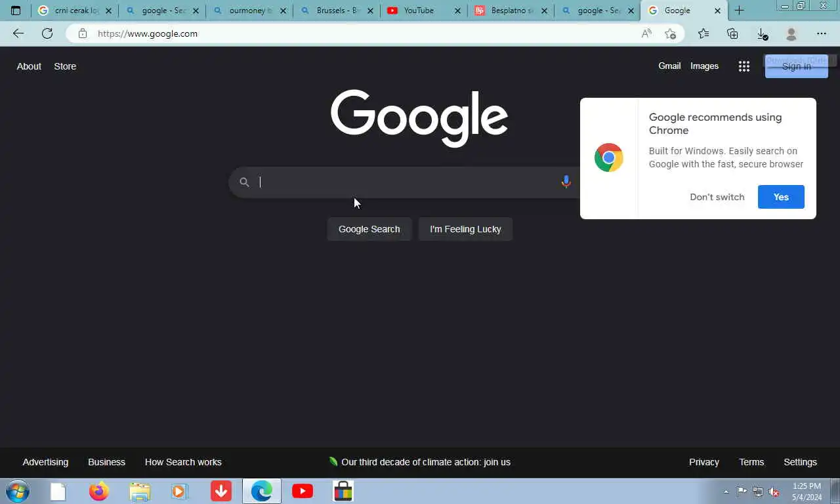Close the YouTube tab
This screenshot has width=840, height=504.
click(x=457, y=10)
